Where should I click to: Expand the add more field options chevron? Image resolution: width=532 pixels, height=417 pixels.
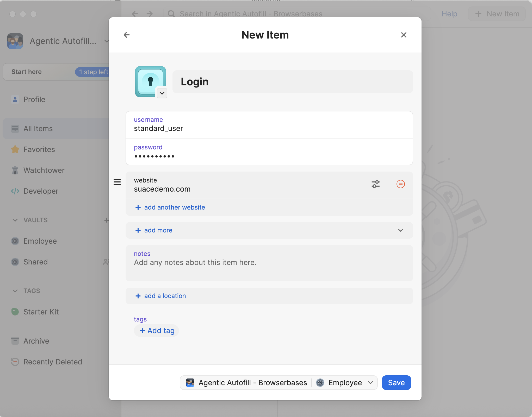(x=400, y=230)
